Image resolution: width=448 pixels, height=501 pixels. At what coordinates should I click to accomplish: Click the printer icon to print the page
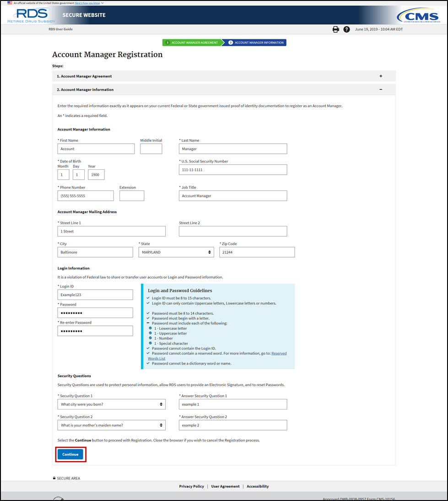pos(335,29)
